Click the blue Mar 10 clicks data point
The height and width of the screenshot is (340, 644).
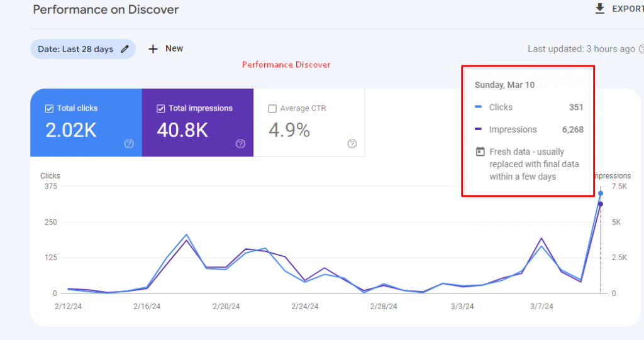pos(601,194)
